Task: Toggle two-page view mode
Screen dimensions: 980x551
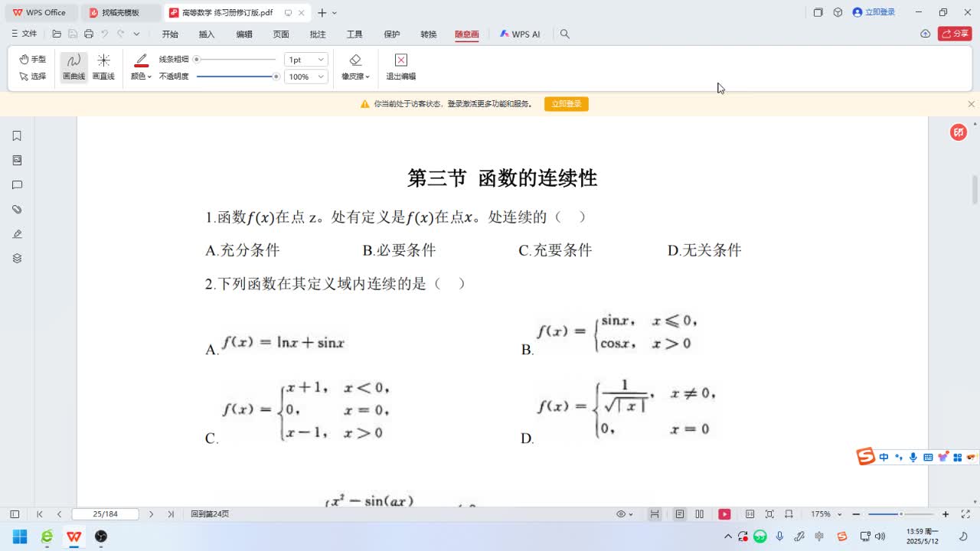Action: click(699, 514)
